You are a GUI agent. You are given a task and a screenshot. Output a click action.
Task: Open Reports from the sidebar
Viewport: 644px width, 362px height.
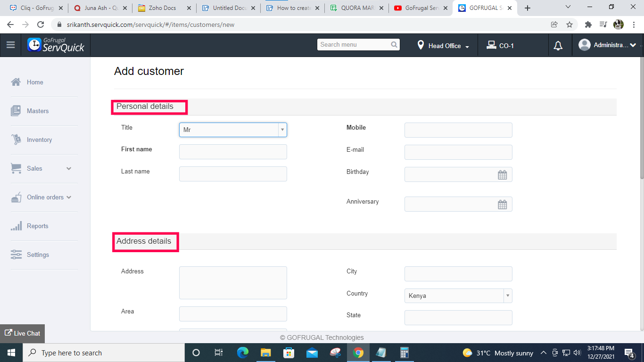pos(37,226)
